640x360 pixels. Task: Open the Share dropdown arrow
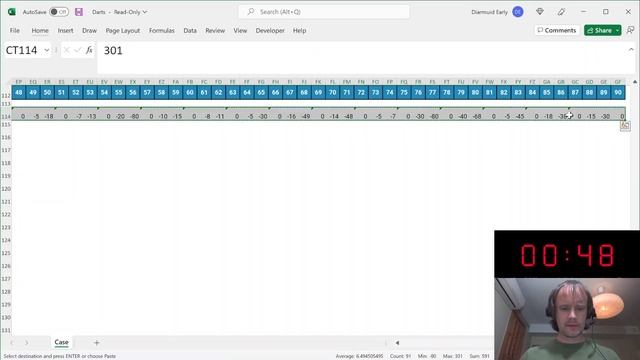(x=618, y=30)
